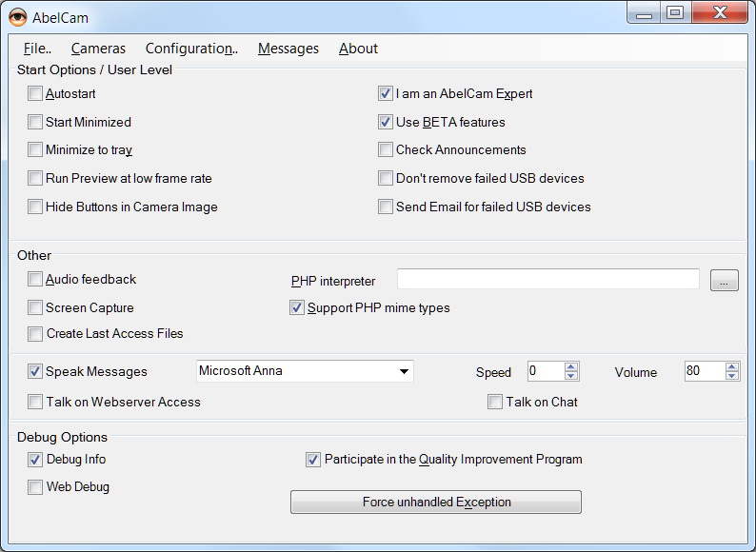Image resolution: width=756 pixels, height=552 pixels.
Task: Click the PHP interpreter browse (...) button
Action: point(724,281)
